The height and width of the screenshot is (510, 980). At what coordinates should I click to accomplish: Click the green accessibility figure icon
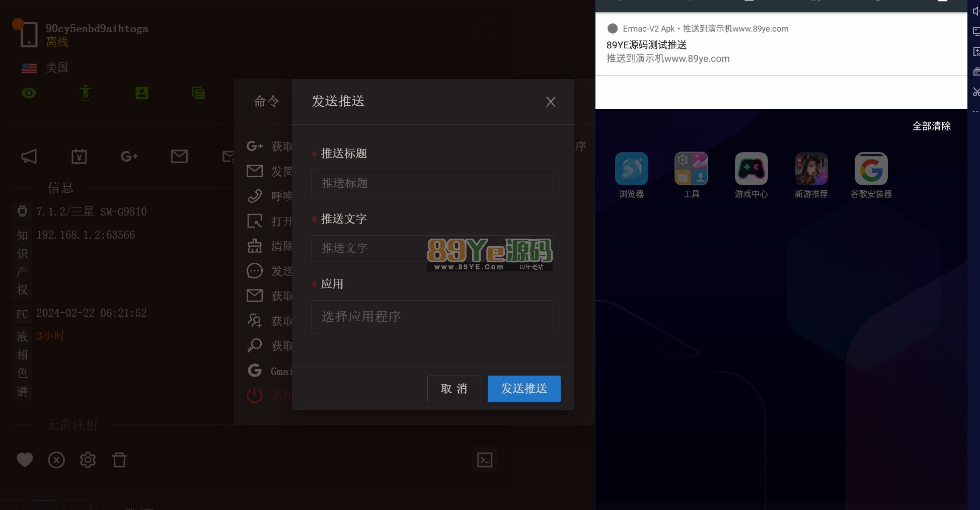(x=86, y=93)
